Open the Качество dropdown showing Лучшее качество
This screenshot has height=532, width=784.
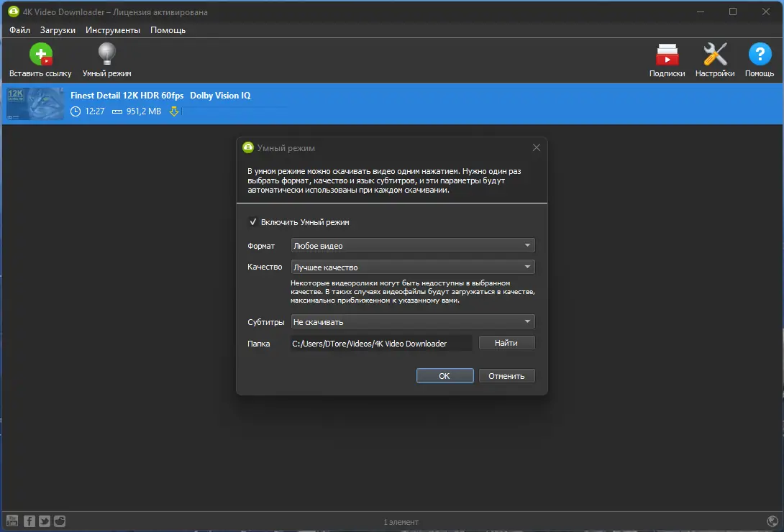413,267
